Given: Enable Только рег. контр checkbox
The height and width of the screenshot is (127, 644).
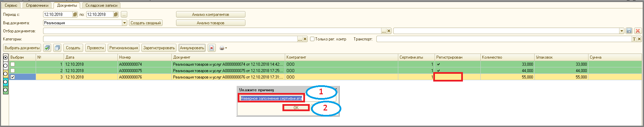Looking at the screenshot, I should 312,39.
